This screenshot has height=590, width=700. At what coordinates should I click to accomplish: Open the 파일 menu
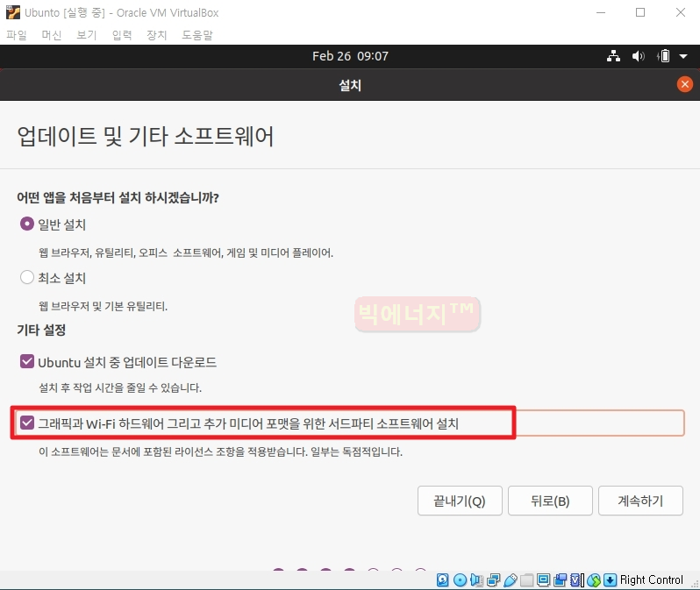click(17, 35)
